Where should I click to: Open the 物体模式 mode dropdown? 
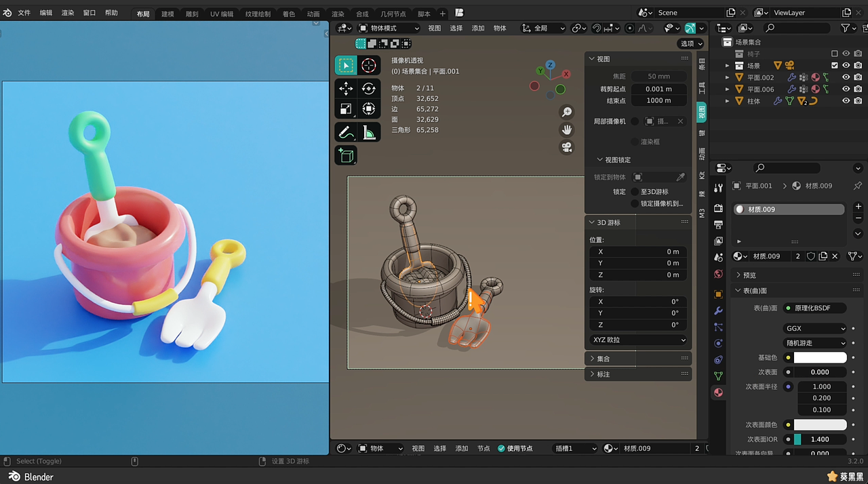[x=389, y=28]
